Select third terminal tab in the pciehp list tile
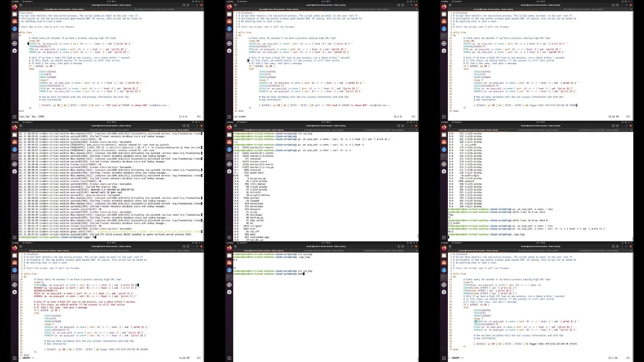The image size is (644, 362). tap(598, 130)
